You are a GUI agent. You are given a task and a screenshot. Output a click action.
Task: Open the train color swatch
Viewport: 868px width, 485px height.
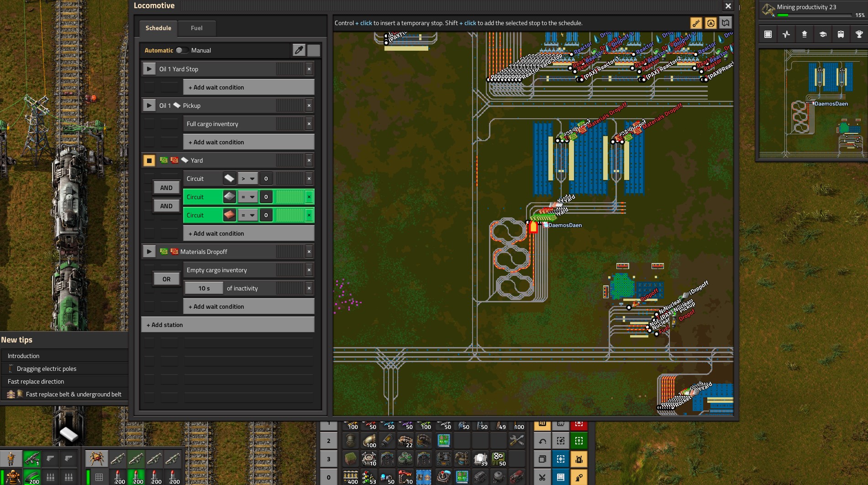314,50
